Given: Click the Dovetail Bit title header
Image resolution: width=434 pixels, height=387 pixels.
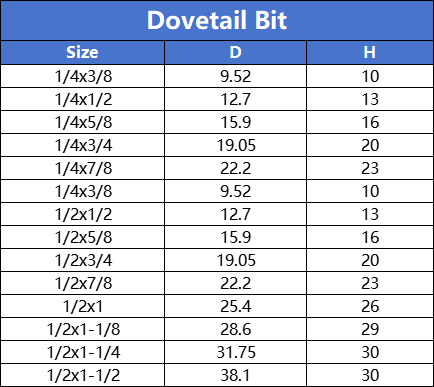Looking at the screenshot, I should 217,20.
